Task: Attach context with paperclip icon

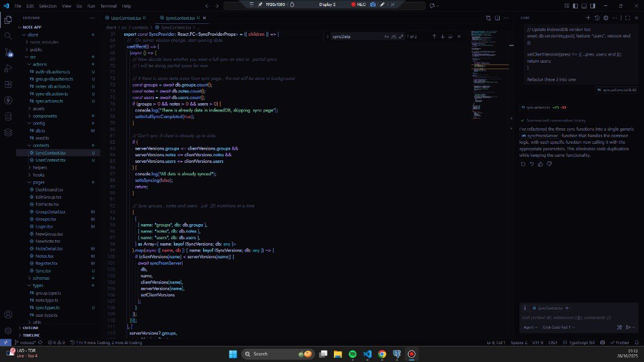Action: [525, 308]
